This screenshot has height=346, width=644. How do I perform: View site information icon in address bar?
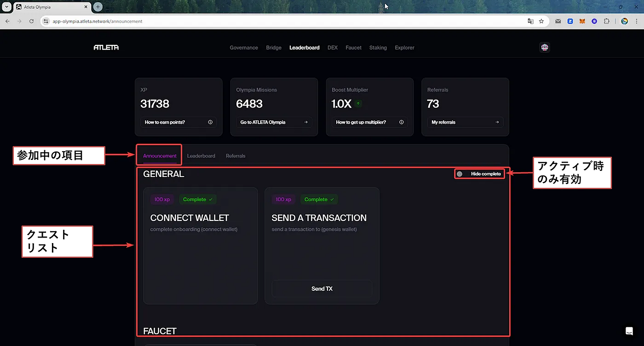46,21
